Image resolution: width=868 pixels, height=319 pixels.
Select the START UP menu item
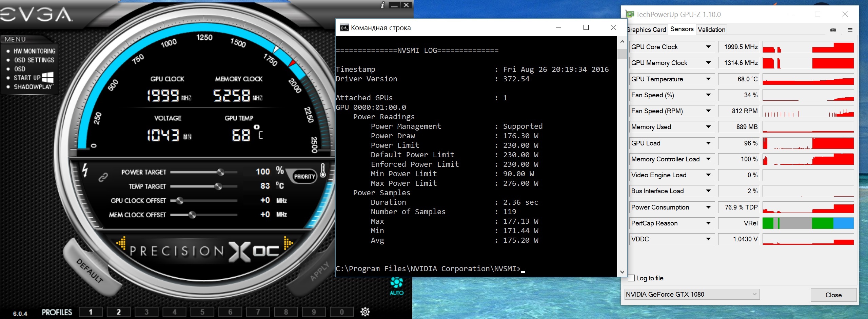[x=27, y=78]
